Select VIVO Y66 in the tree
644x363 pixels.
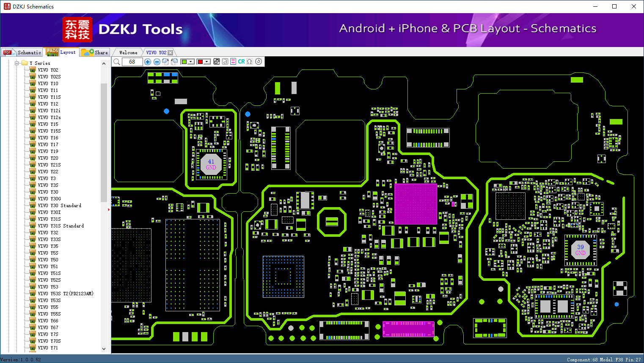point(48,321)
